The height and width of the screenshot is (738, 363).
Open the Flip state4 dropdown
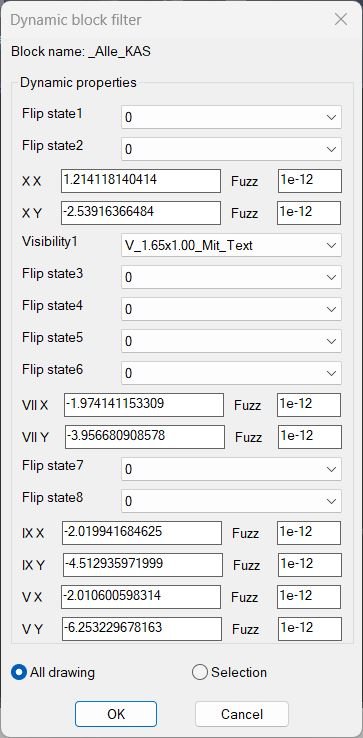point(231,309)
